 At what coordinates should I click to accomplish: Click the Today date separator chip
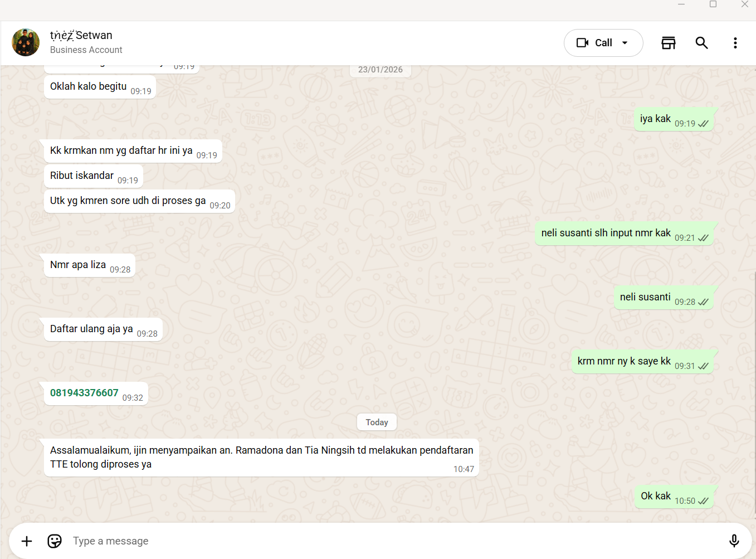[x=377, y=422]
